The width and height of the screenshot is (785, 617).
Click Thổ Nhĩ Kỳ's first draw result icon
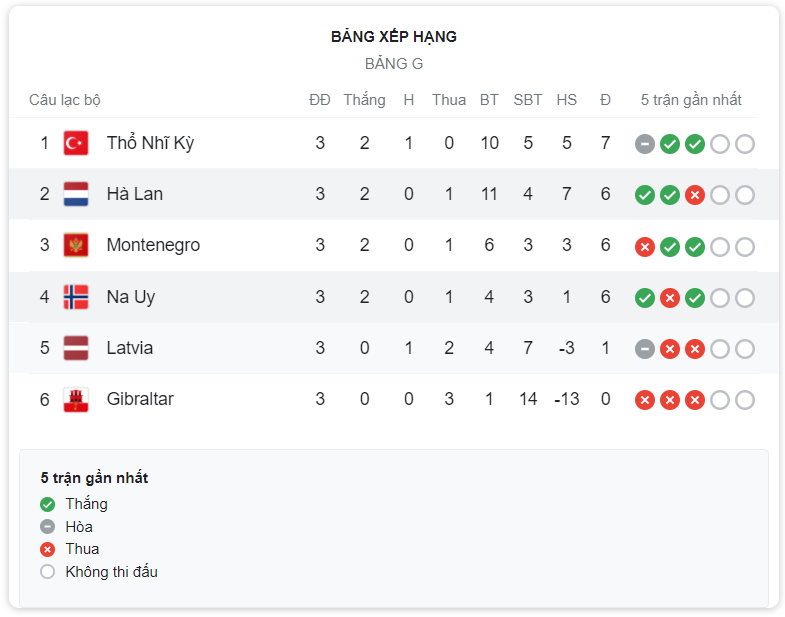click(645, 144)
